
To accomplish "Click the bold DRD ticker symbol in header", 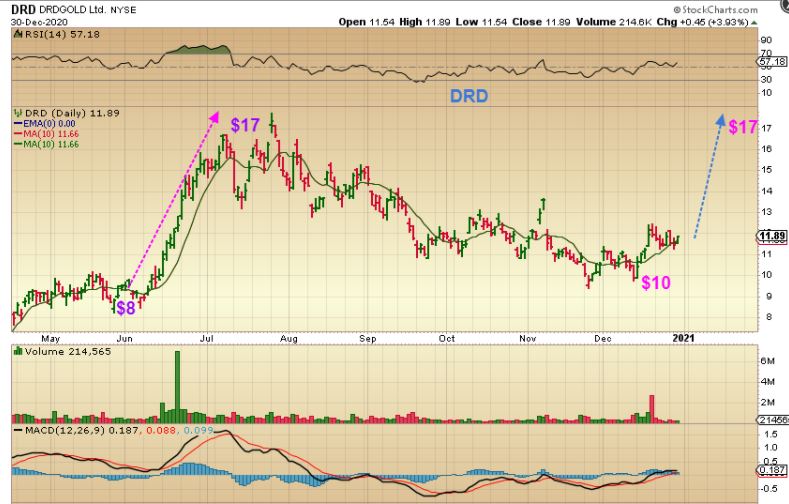I will (23, 10).
